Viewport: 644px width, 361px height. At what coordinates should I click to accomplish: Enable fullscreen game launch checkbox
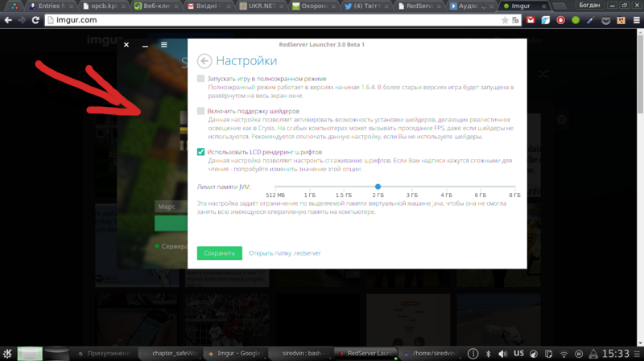click(x=200, y=78)
